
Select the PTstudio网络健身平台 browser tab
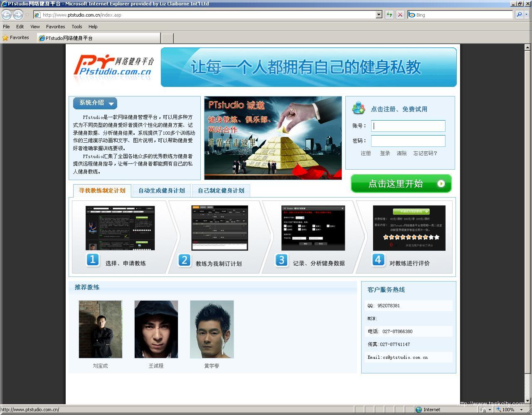[x=99, y=38]
